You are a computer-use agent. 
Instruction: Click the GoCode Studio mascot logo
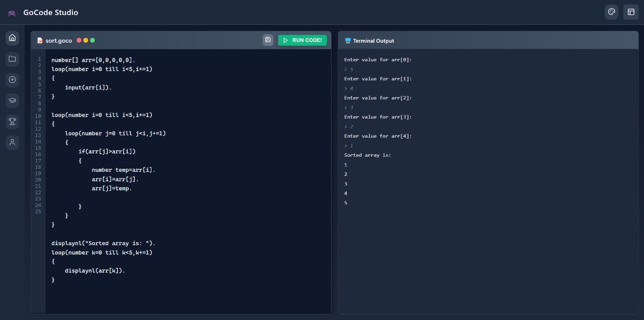coord(12,13)
